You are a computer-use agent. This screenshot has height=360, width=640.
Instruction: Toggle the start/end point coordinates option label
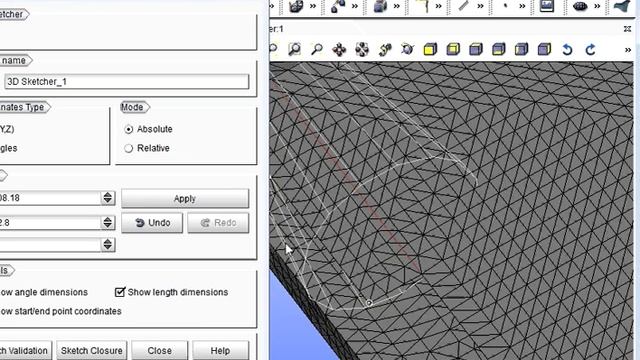pyautogui.click(x=60, y=311)
